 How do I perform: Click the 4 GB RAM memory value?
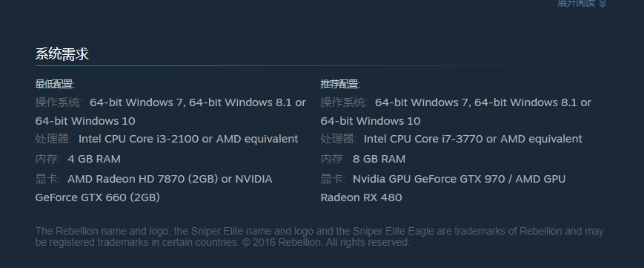(94, 159)
